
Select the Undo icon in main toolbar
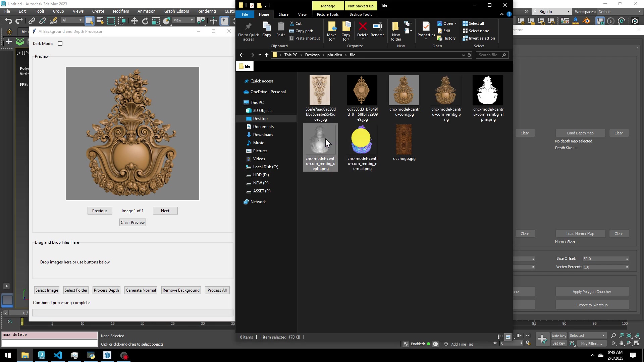9,21
